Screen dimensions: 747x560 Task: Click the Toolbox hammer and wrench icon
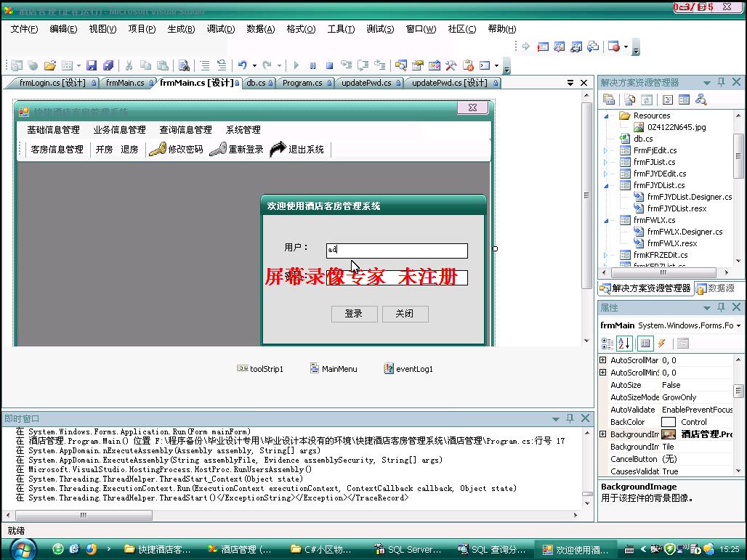(451, 65)
